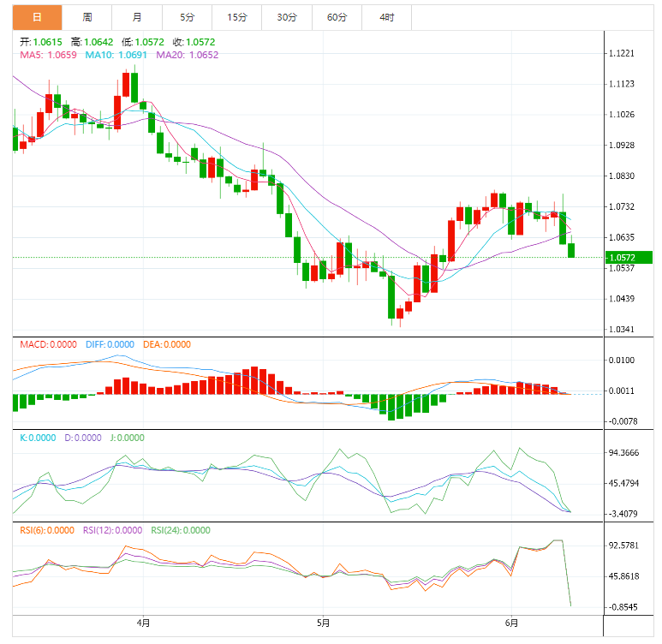Open the 15分 timeframe tab

tap(237, 17)
